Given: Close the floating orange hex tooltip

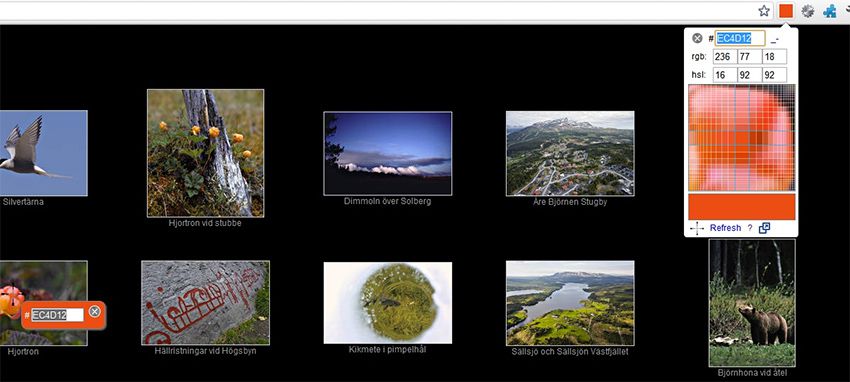Looking at the screenshot, I should click(94, 312).
